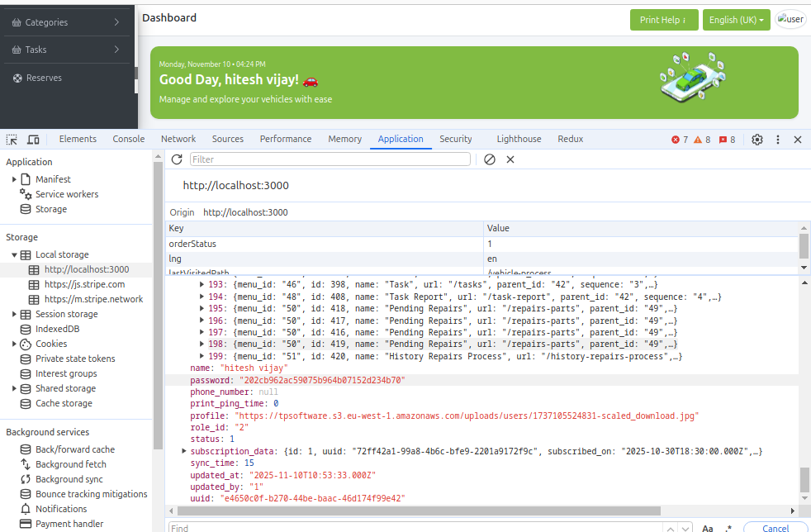This screenshot has height=532, width=811.
Task: Expand the Shared storage tree
Action: tap(14, 388)
